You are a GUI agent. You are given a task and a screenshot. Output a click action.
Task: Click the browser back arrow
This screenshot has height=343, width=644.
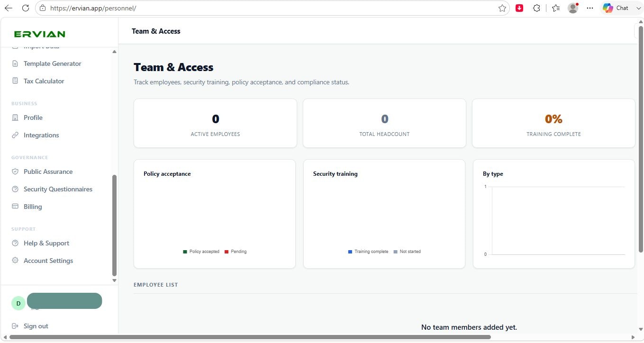coord(8,8)
